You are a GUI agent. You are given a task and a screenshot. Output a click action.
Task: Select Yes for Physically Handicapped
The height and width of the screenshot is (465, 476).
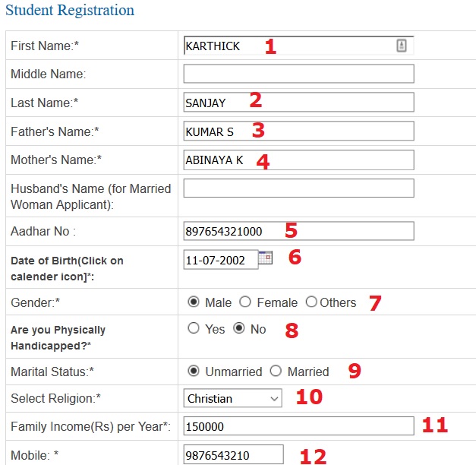[194, 328]
